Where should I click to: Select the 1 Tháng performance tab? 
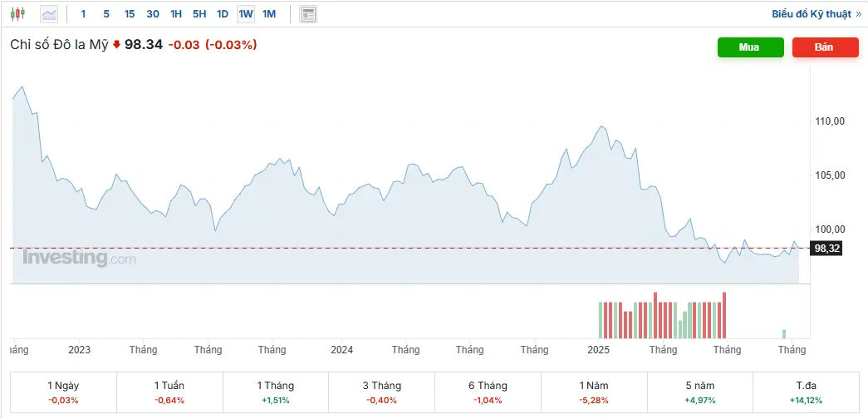point(276,392)
